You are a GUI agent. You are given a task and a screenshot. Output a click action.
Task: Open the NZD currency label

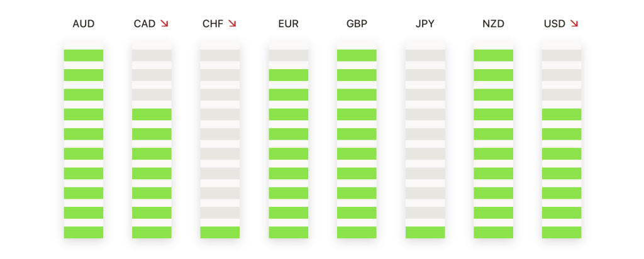493,25
